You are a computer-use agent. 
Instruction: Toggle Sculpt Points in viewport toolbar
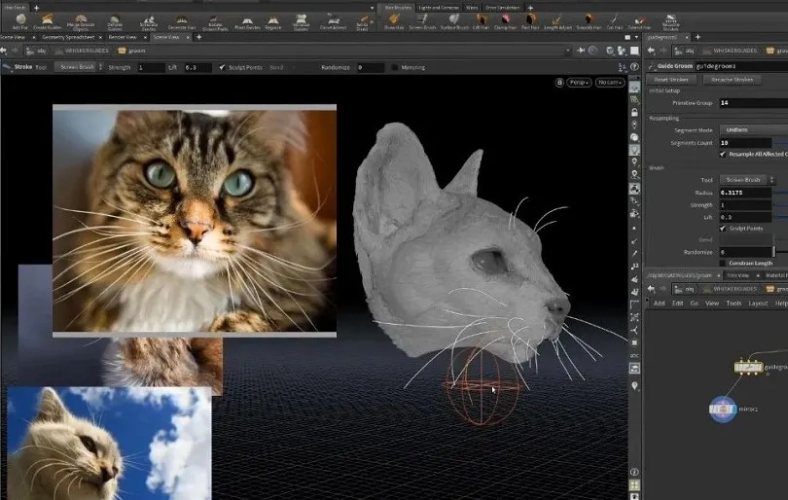tap(222, 67)
